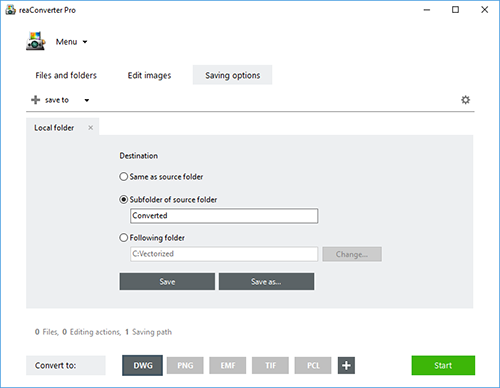This screenshot has height=388, width=500.
Task: Select Following folder option
Action: [124, 238]
